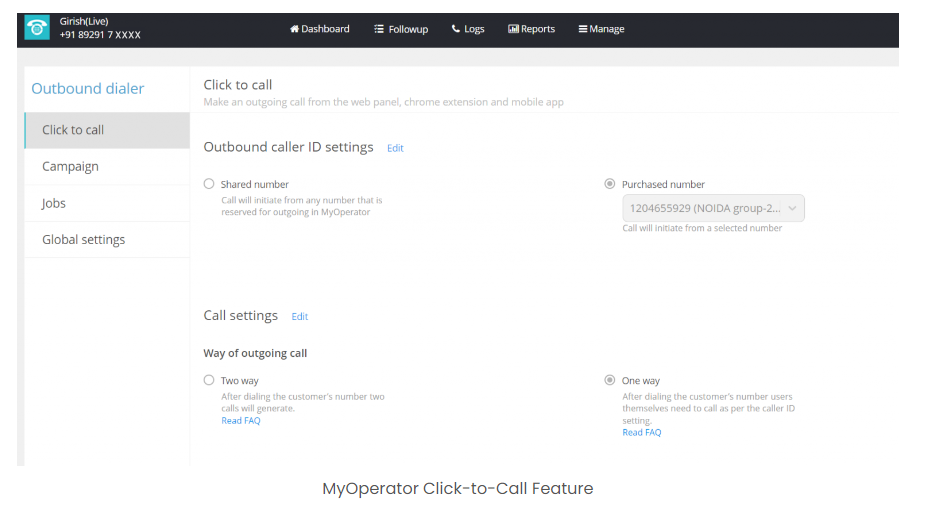The image size is (928, 519).
Task: Click the Girish(Live) account name
Action: tap(84, 21)
